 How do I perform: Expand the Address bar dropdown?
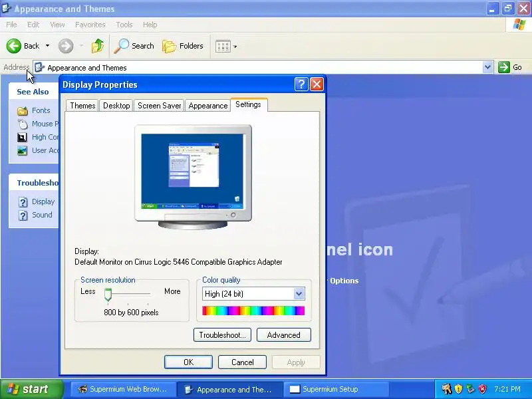487,67
